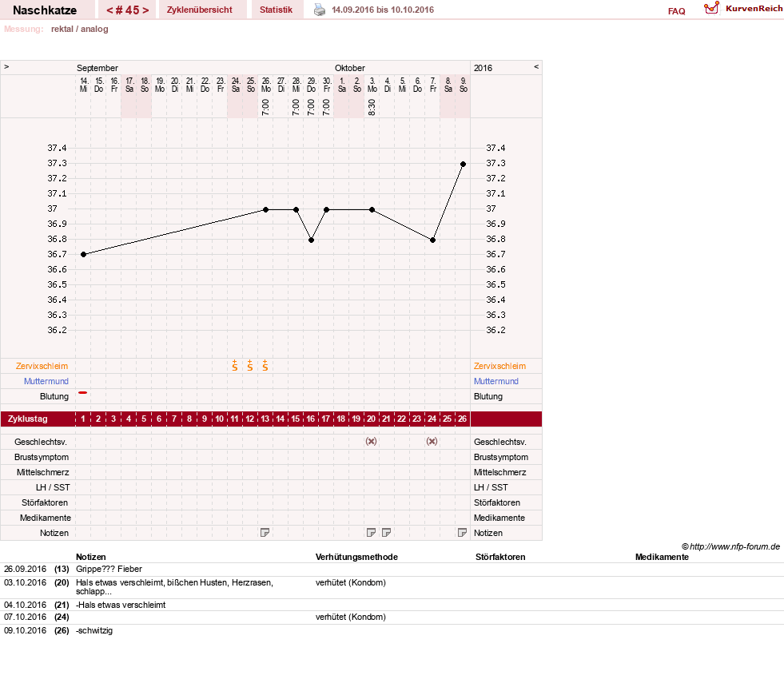This screenshot has width=784, height=679.
Task: Click the 'rektal / analog' measurement text
Action: pos(79,29)
